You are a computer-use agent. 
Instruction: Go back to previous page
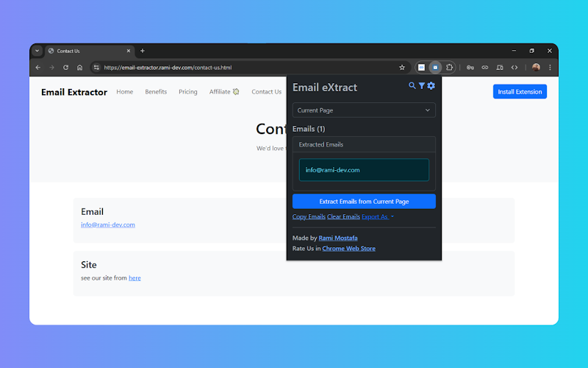pyautogui.click(x=38, y=68)
